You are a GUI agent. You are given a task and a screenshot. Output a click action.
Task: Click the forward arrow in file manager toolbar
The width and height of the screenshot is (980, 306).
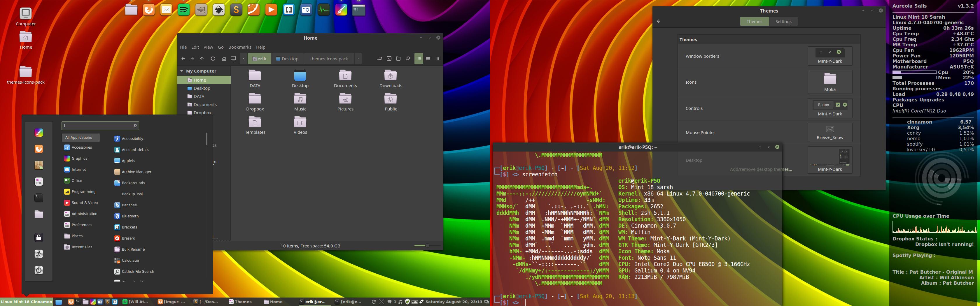pos(192,59)
